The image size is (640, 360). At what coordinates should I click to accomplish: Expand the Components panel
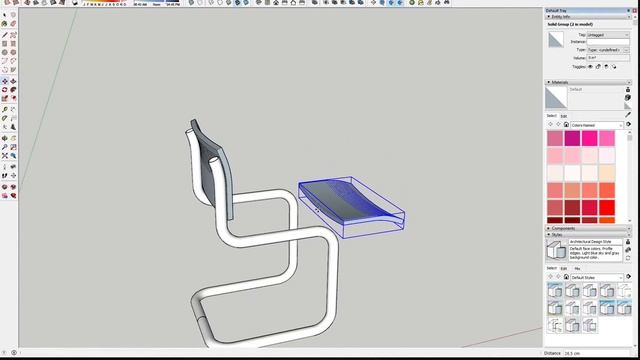(549, 228)
